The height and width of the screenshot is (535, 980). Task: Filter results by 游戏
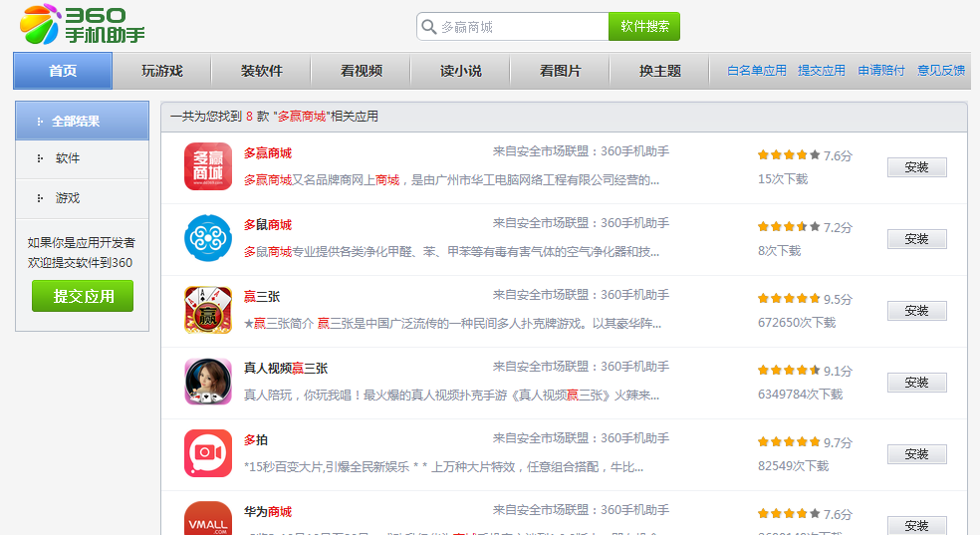82,198
